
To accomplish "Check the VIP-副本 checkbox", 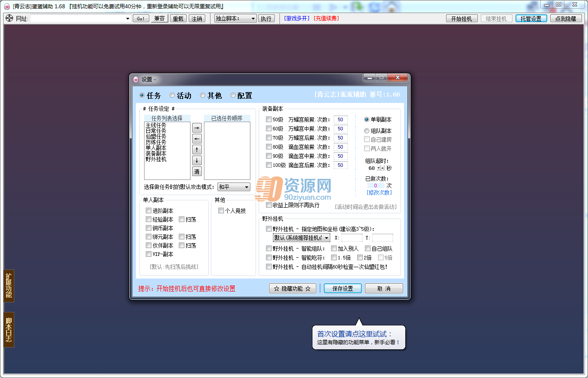I will pyautogui.click(x=149, y=254).
